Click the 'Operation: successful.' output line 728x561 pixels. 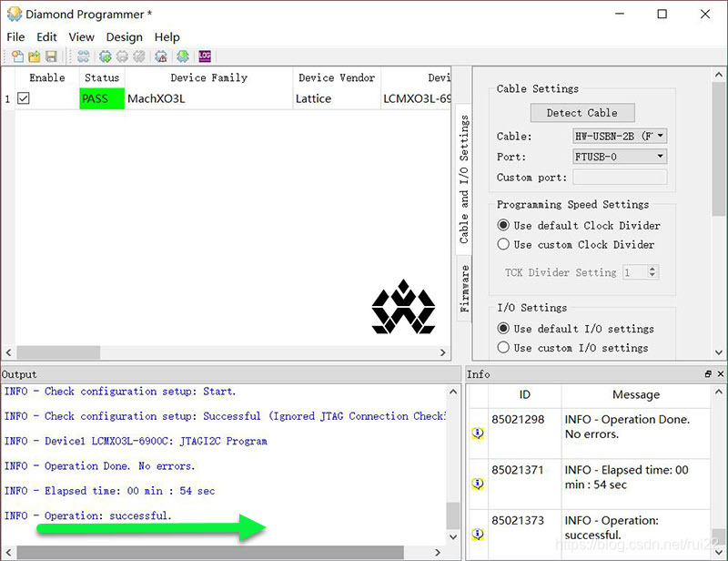[87, 515]
